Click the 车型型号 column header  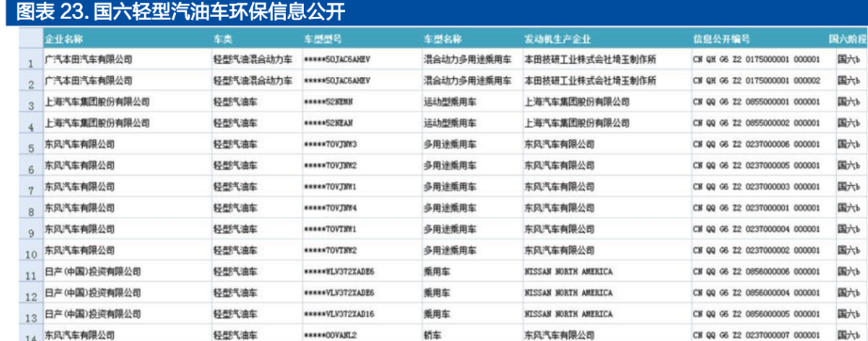click(323, 39)
